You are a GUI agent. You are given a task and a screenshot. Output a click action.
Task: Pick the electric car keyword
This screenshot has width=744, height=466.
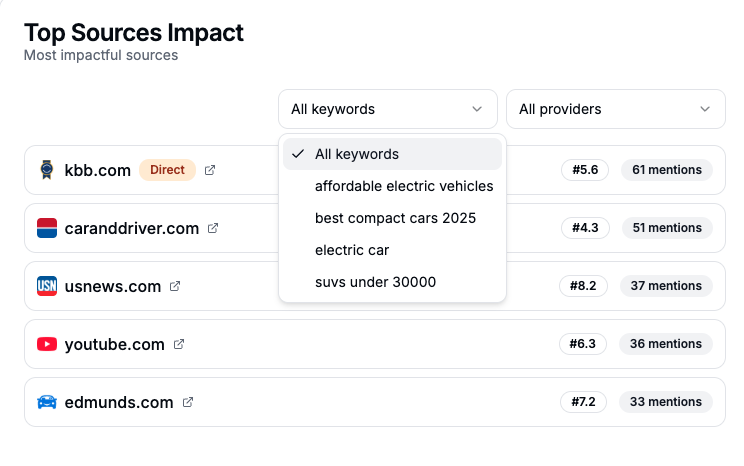[352, 250]
